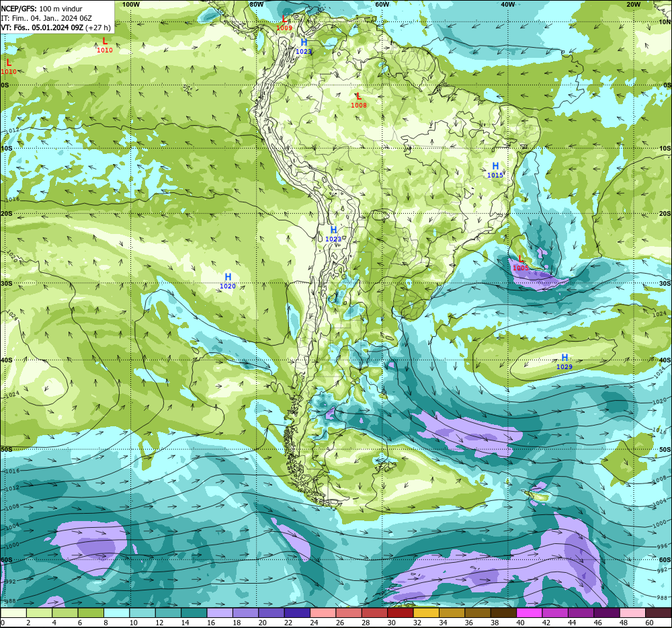Screen dimensions: 672x628
Task: Click the 60S latitude label on right edge
Action: click(x=665, y=560)
